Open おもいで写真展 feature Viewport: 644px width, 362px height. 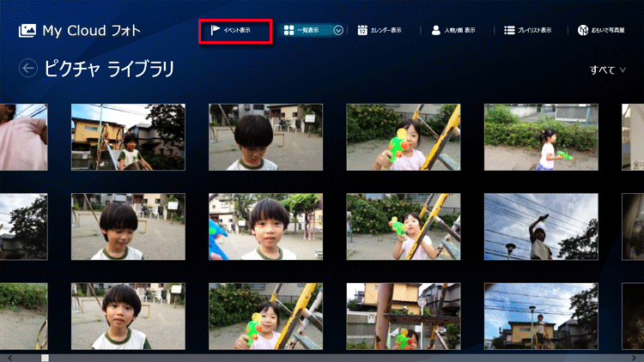pyautogui.click(x=601, y=30)
